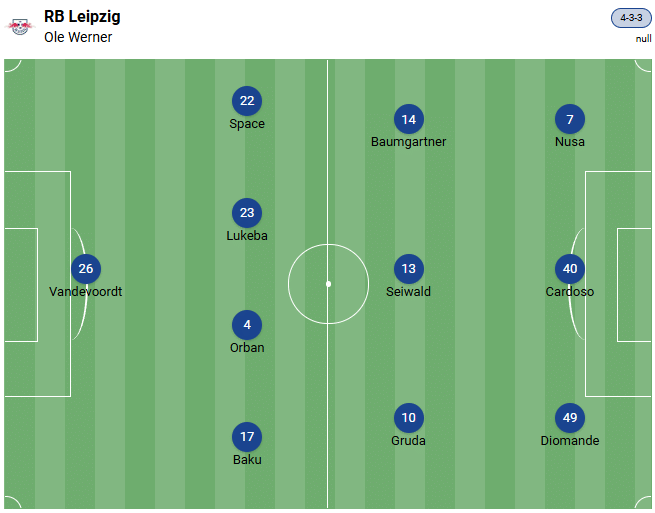Click Orban's number 4 player circle

point(247,325)
